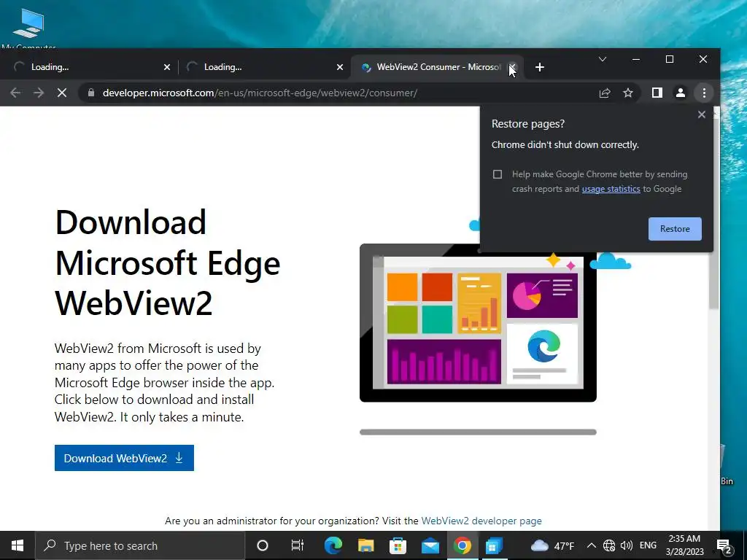Click Download WebView2 button
This screenshot has height=560, width=747.
(x=124, y=458)
